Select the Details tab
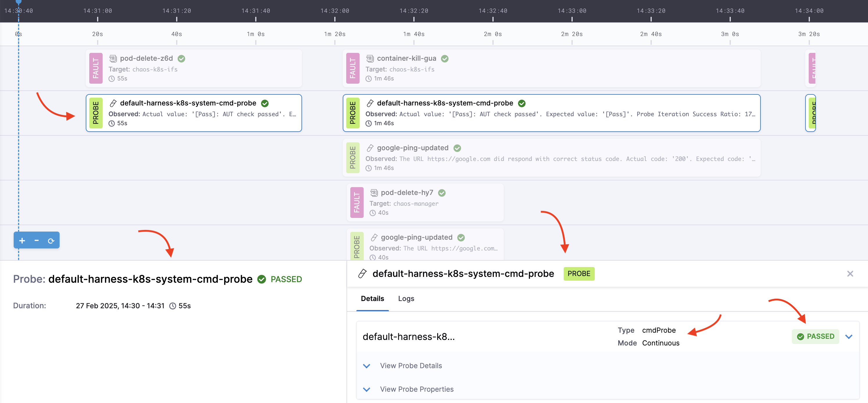This screenshot has width=868, height=403. click(372, 299)
